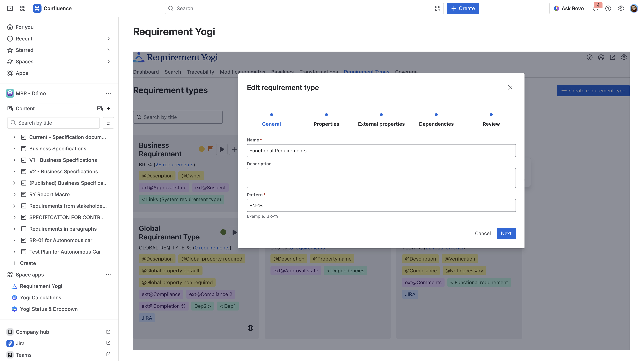Click Create requirement type button

pos(593,91)
